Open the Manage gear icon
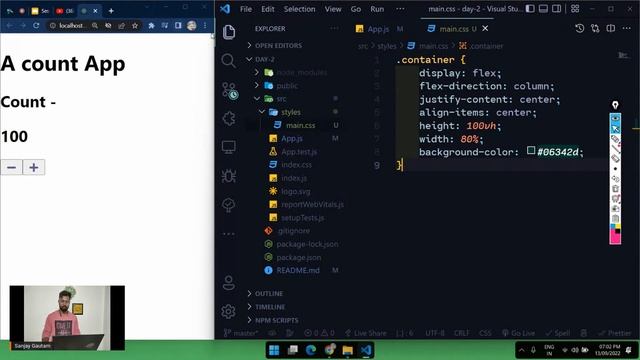Screen dimensions: 640x360 pyautogui.click(x=229, y=311)
